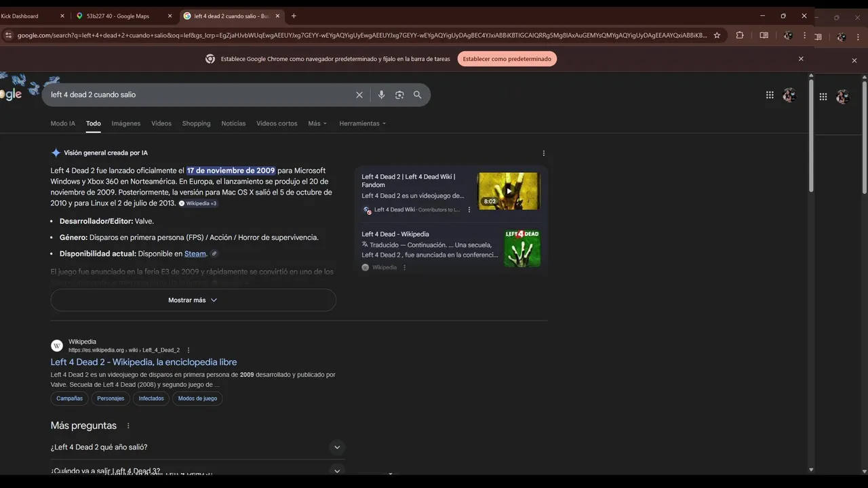This screenshot has width=868, height=488.
Task: Open AI overview three-dot options
Action: coord(543,153)
